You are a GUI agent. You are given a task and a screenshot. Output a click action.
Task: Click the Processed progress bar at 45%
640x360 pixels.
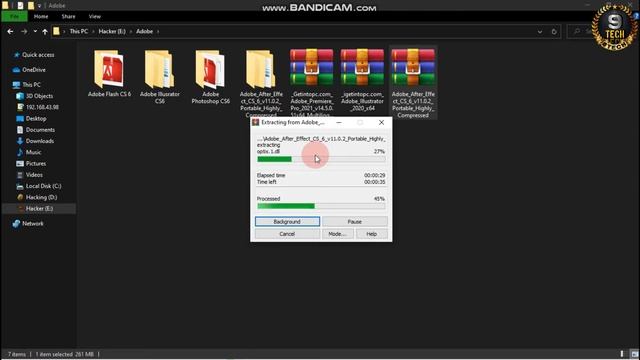click(321, 206)
